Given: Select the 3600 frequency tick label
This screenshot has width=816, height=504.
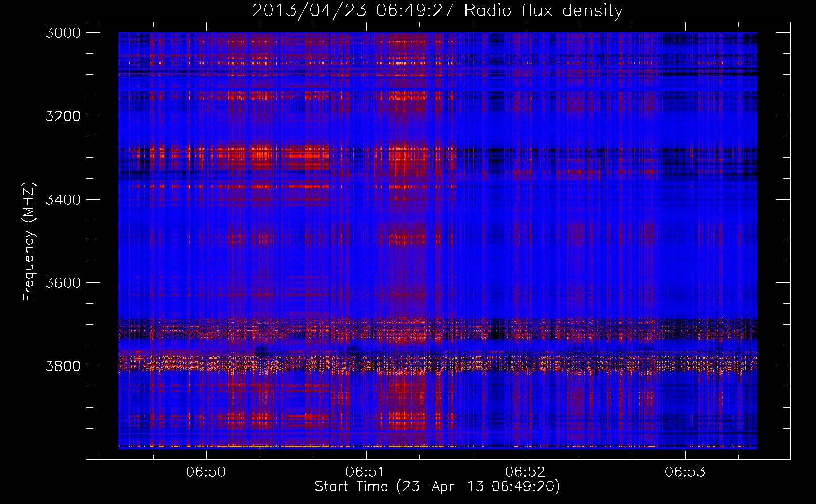Looking at the screenshot, I should (63, 283).
